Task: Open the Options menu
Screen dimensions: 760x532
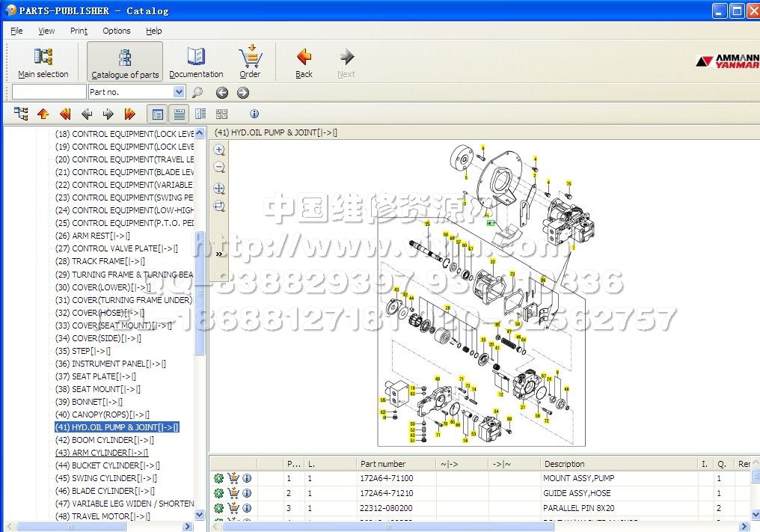Action: [x=117, y=31]
